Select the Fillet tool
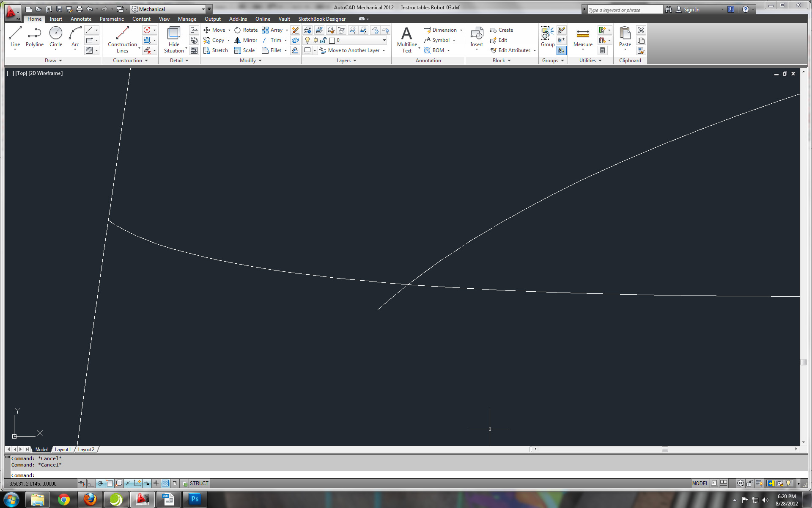This screenshot has width=812, height=508. coord(274,50)
